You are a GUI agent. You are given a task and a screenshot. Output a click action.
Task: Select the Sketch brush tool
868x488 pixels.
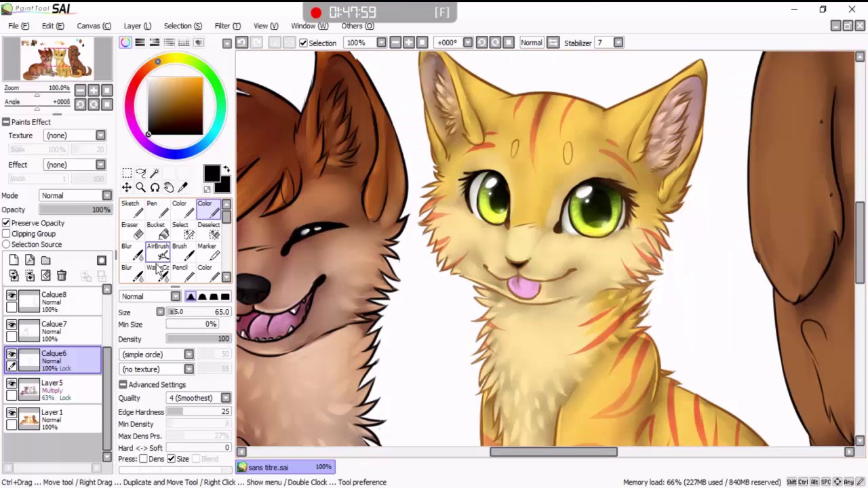[x=132, y=209]
